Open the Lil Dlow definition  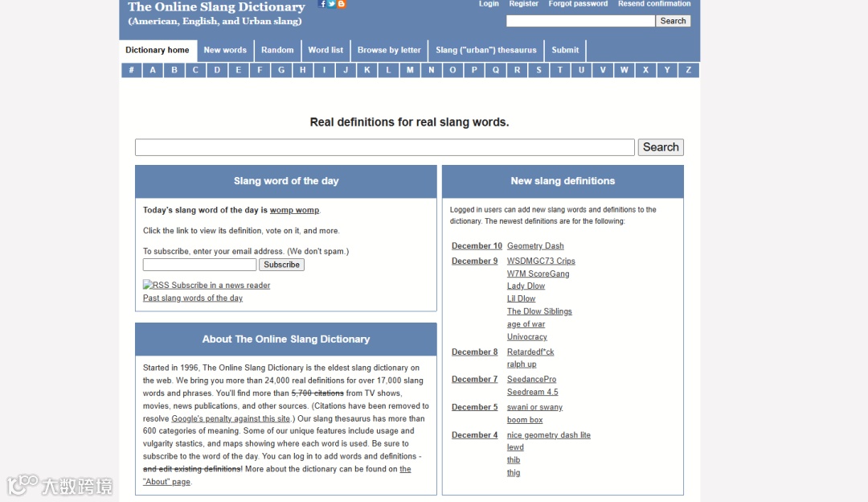(521, 298)
